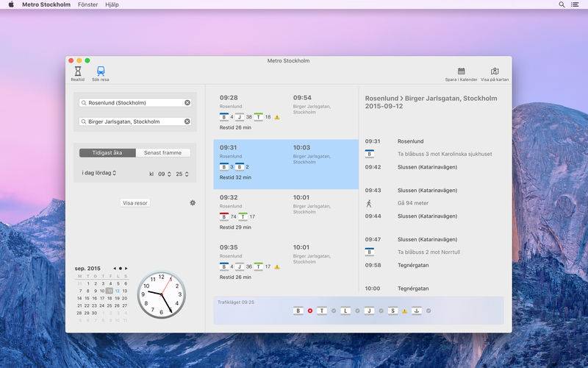588x368 pixels.
Task: Pick date 12 in September calendar
Action: (118, 291)
